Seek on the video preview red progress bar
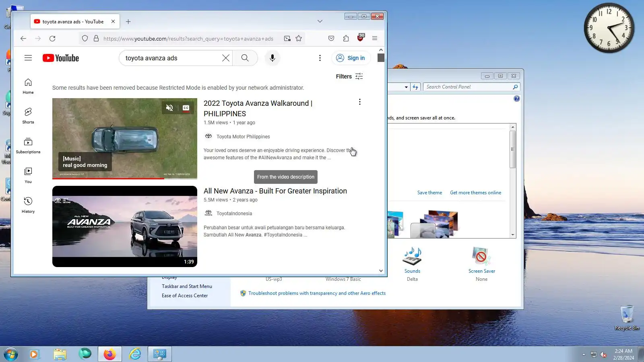 (125, 178)
